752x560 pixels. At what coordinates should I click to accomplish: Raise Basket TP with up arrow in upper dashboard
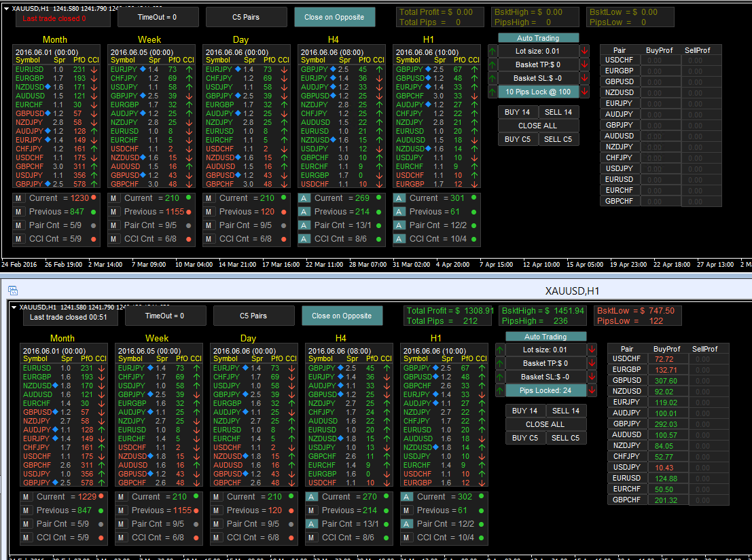pyautogui.click(x=493, y=64)
